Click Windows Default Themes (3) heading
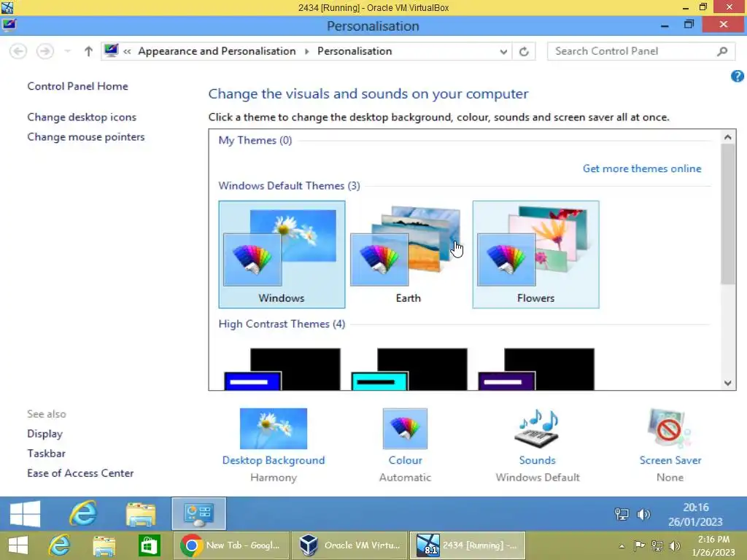The width and height of the screenshot is (747, 560). (289, 186)
